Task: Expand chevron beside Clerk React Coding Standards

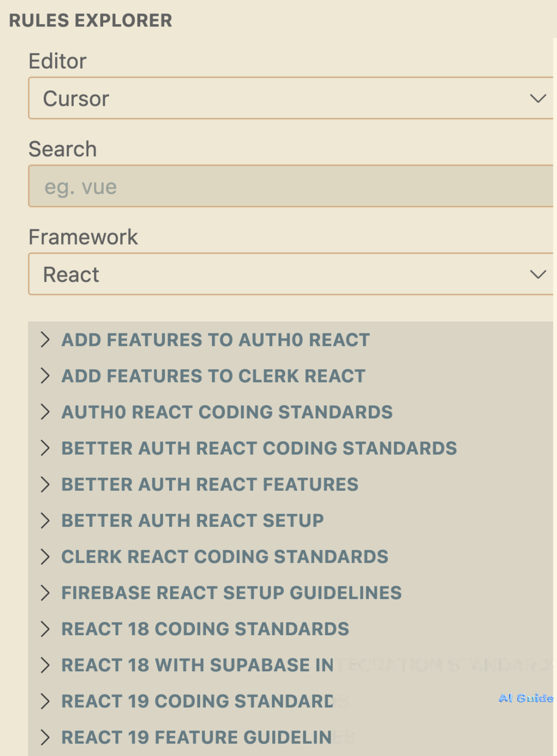Action: (45, 556)
